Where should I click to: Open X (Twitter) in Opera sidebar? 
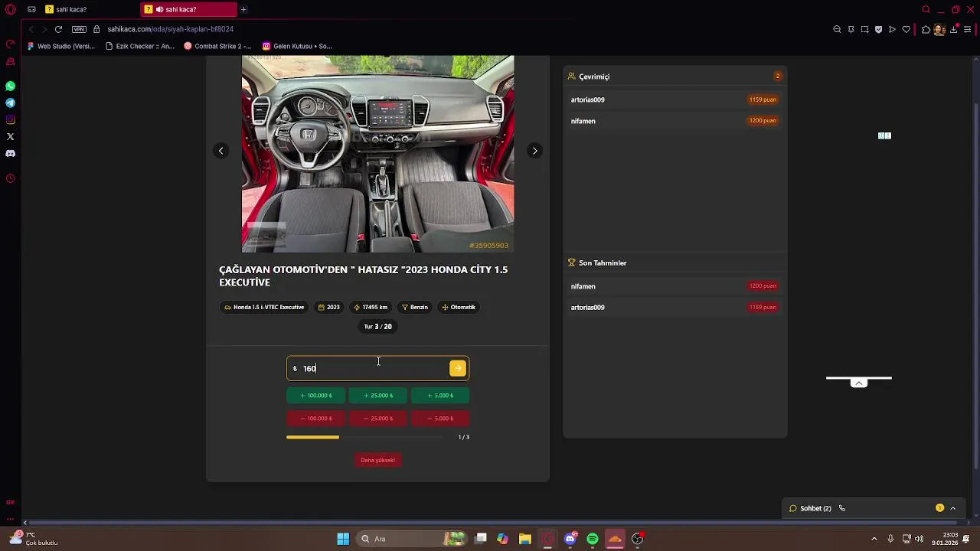point(10,136)
